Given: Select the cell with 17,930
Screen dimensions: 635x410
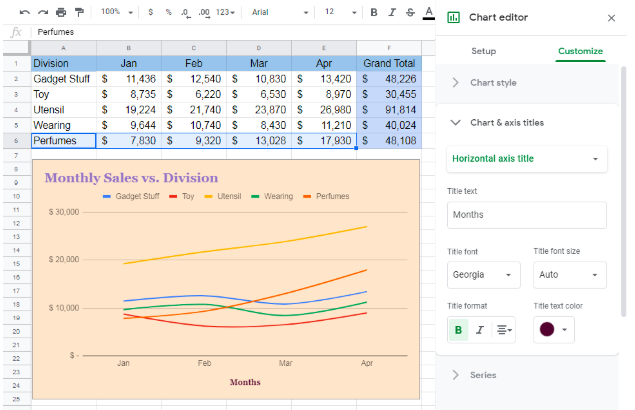Looking at the screenshot, I should [324, 141].
